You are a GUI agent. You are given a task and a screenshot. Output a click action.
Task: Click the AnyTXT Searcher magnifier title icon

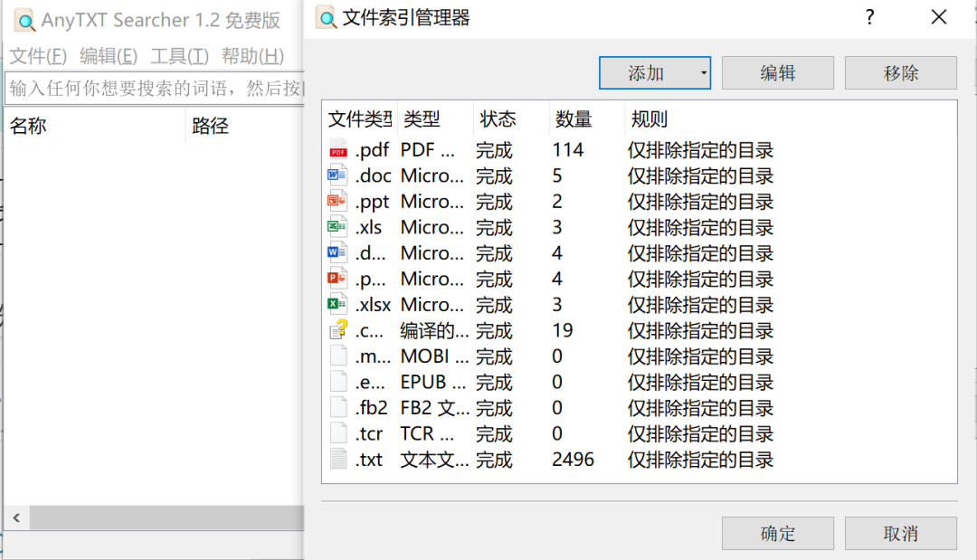click(x=25, y=21)
